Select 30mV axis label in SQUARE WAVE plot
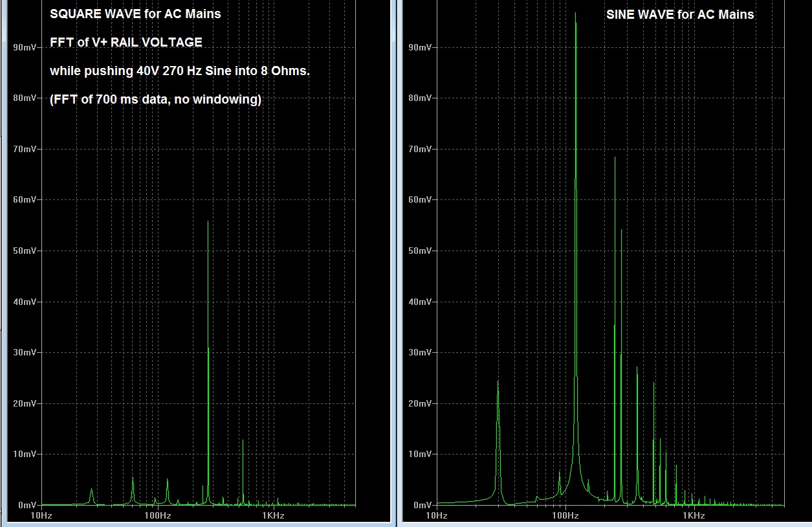The height and width of the screenshot is (527, 812). [23, 352]
